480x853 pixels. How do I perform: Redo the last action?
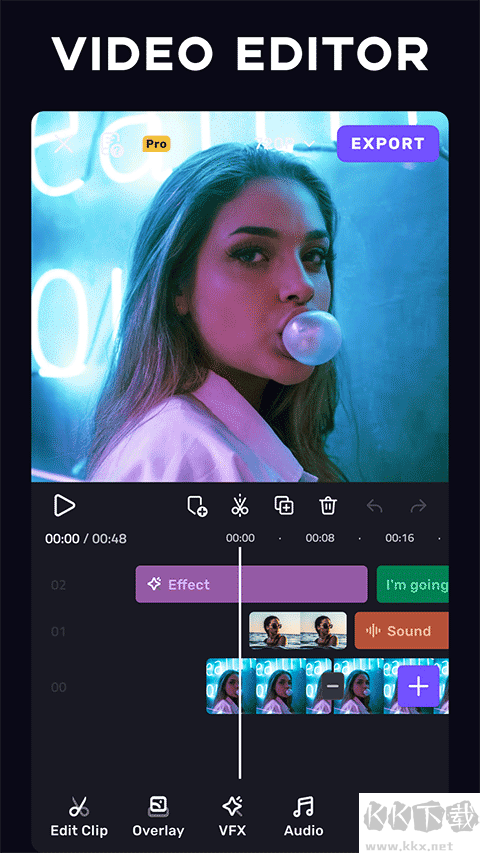418,506
